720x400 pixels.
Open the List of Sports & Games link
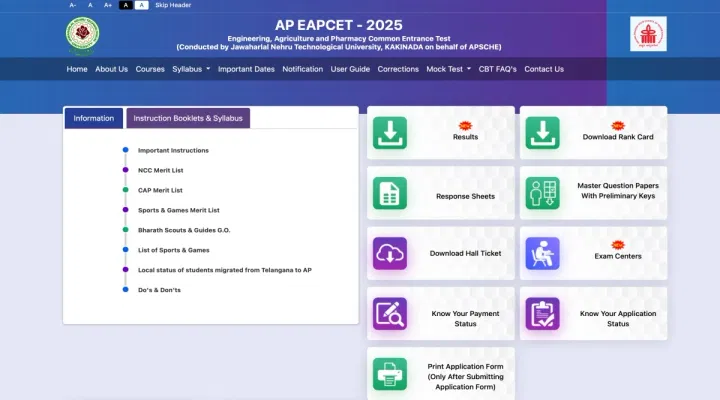(174, 250)
